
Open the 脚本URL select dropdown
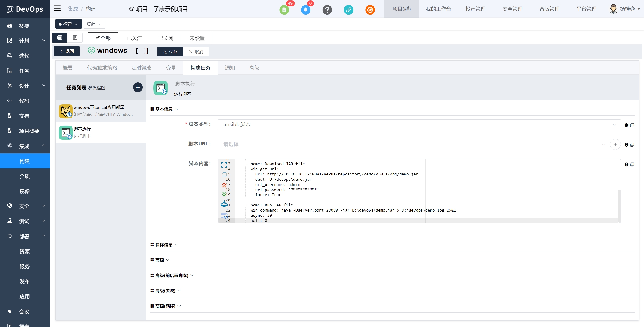[414, 144]
